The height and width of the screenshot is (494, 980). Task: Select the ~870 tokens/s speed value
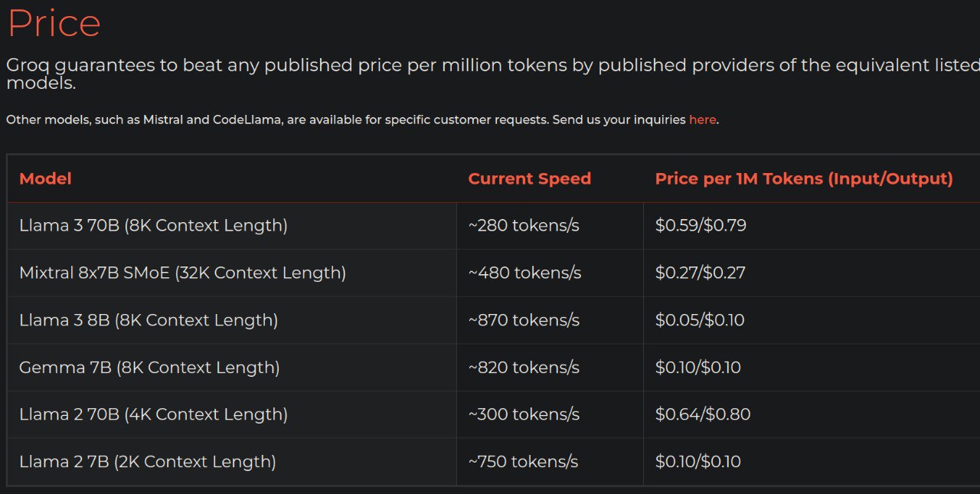(x=524, y=320)
